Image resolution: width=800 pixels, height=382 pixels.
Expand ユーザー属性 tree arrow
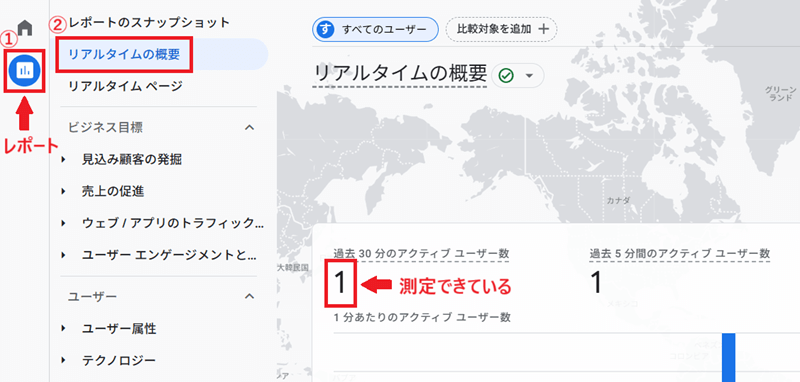(64, 328)
